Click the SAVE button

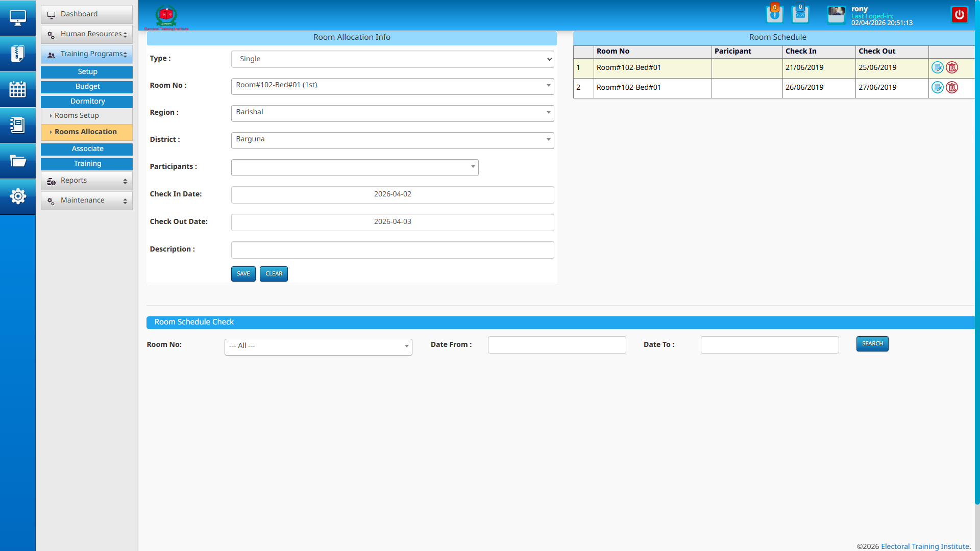(243, 274)
